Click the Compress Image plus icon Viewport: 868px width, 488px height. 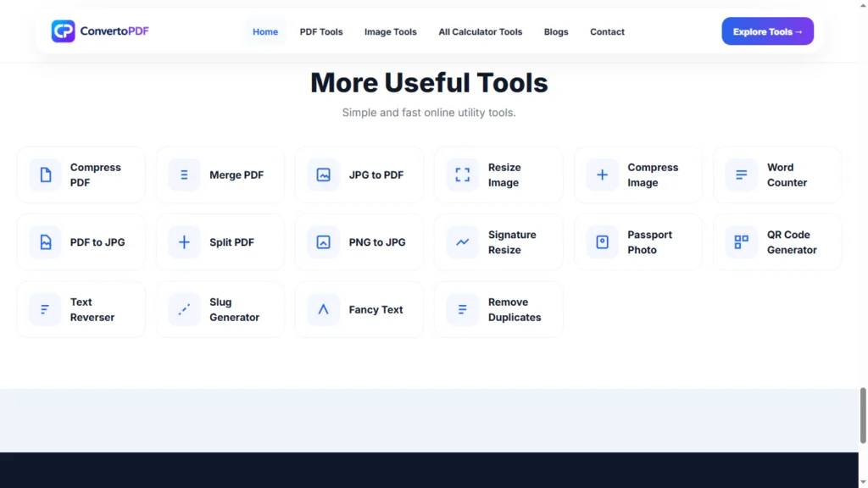(x=603, y=175)
